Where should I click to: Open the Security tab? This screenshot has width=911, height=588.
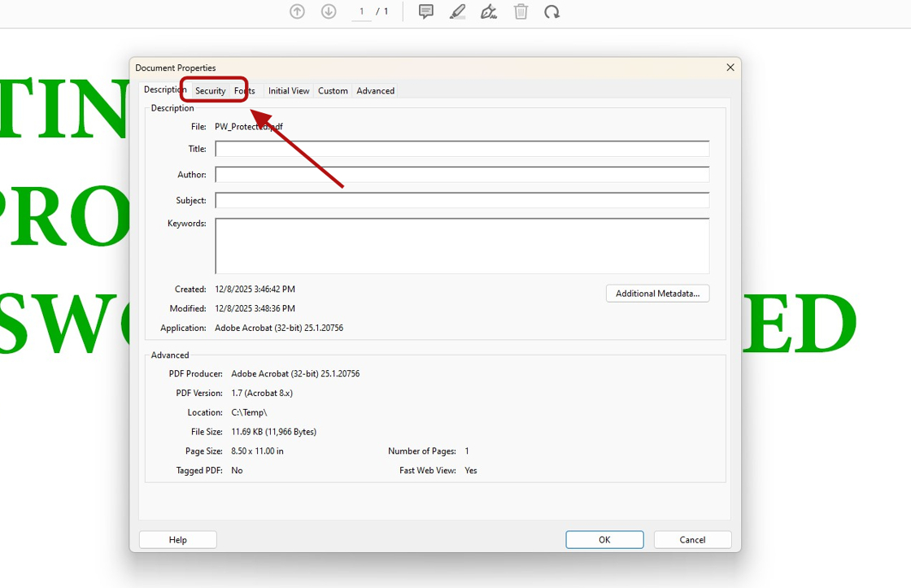coord(211,90)
